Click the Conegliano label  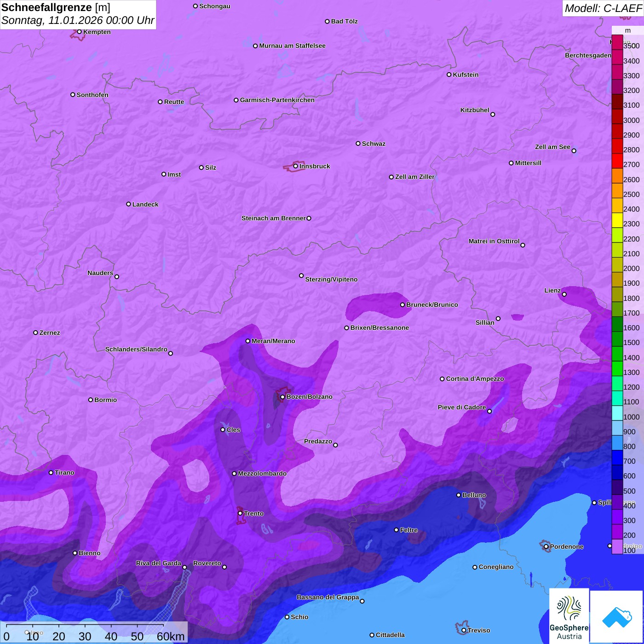point(496,567)
